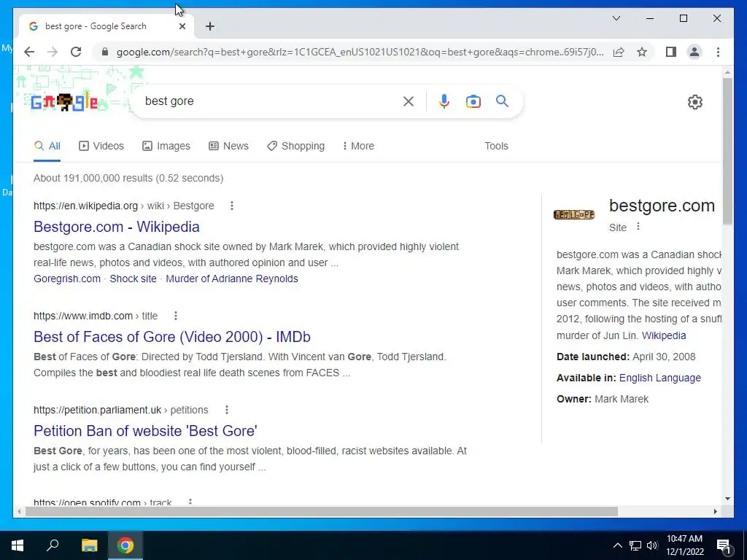This screenshot has width=747, height=560.
Task: Click the bestgore.com knowledge panel logo
Action: tap(574, 215)
